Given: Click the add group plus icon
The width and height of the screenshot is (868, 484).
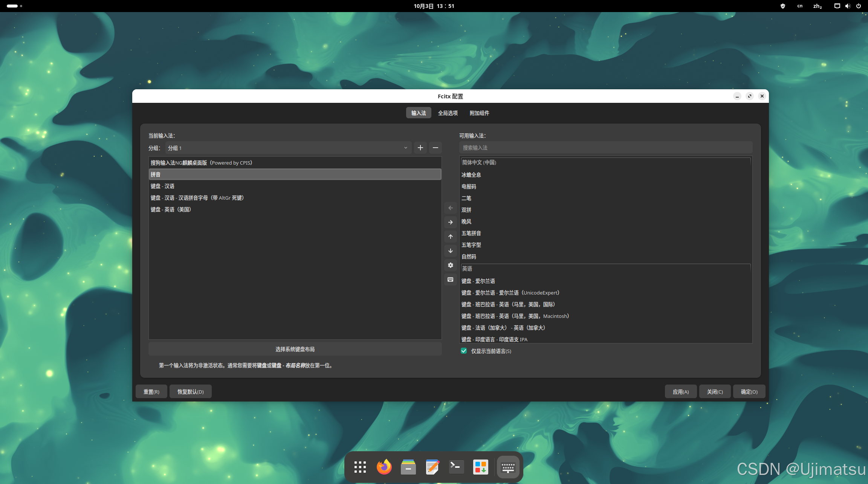Looking at the screenshot, I should (x=420, y=148).
